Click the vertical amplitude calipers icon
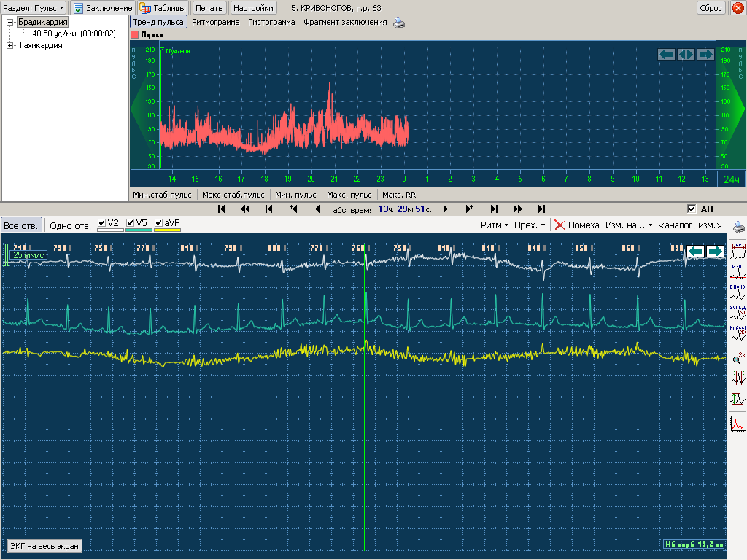The width and height of the screenshot is (747, 560). point(738,399)
